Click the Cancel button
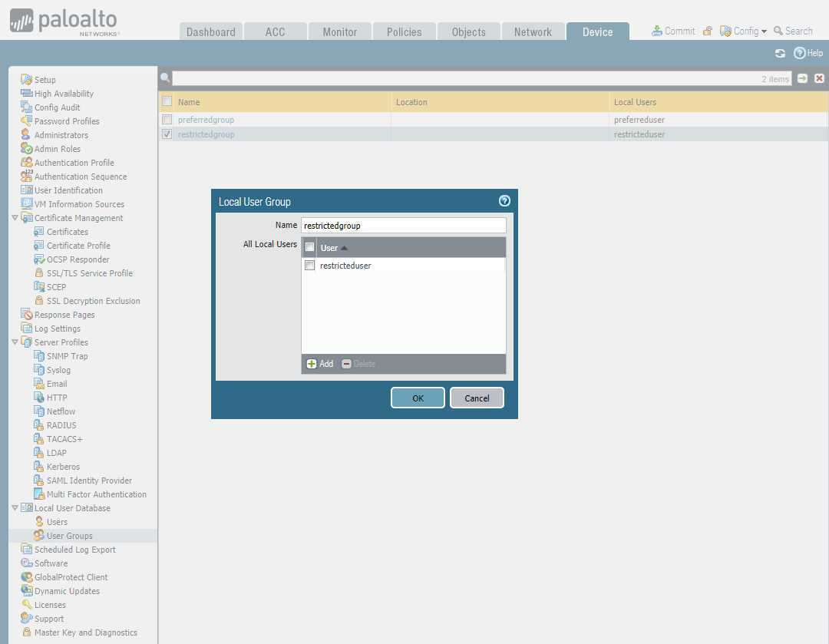Screen dimensions: 829x644 (x=477, y=398)
